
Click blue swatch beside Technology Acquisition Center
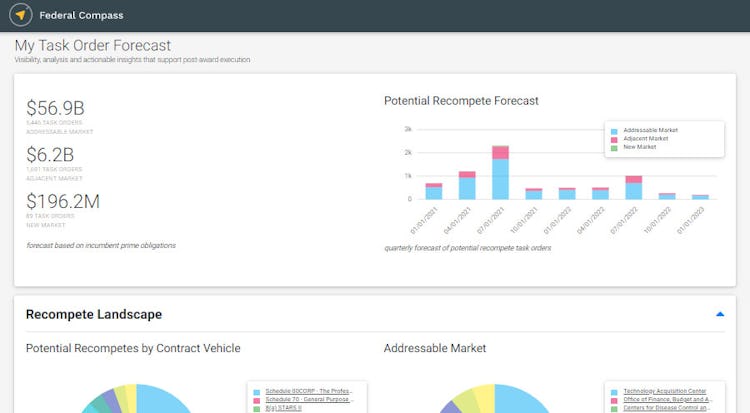(x=614, y=392)
